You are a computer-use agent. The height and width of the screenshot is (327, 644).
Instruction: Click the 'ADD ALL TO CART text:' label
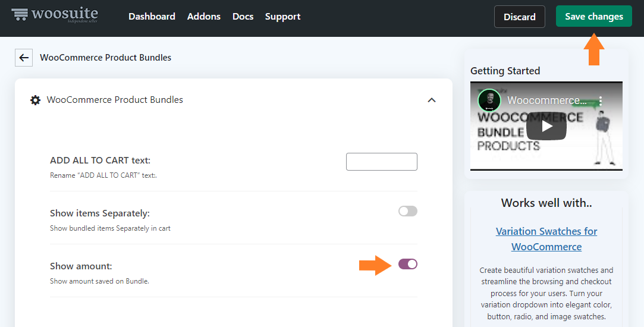(100, 160)
